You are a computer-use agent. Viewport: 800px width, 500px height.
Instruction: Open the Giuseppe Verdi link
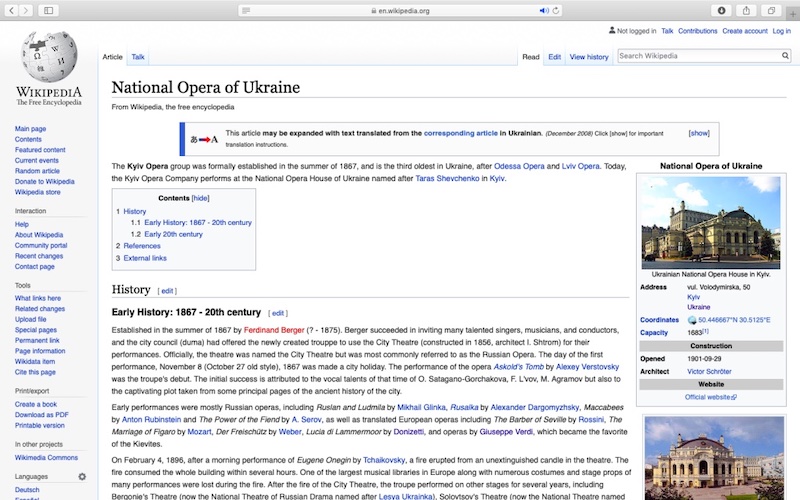(x=506, y=432)
